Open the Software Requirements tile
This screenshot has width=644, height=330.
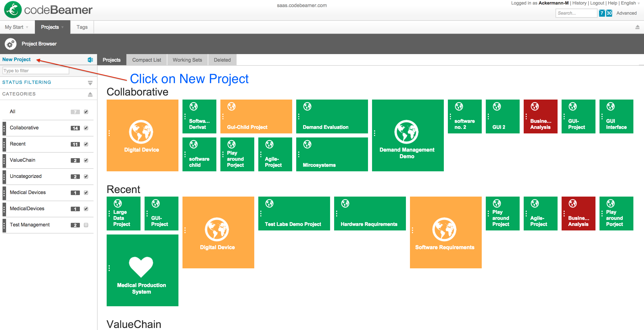pyautogui.click(x=446, y=232)
